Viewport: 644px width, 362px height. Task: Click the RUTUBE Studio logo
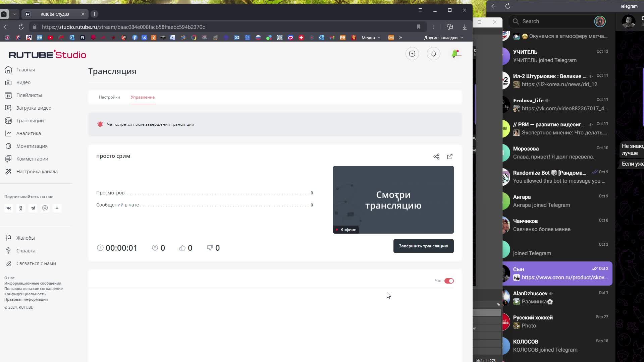coord(47,54)
